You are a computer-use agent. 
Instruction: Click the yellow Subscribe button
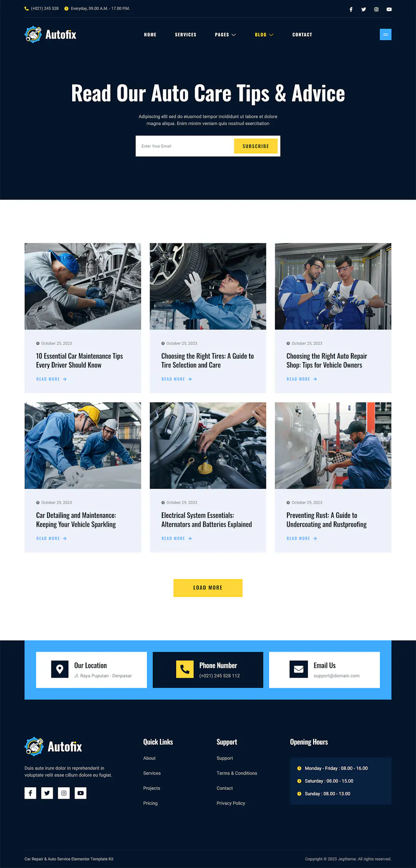[x=256, y=146]
